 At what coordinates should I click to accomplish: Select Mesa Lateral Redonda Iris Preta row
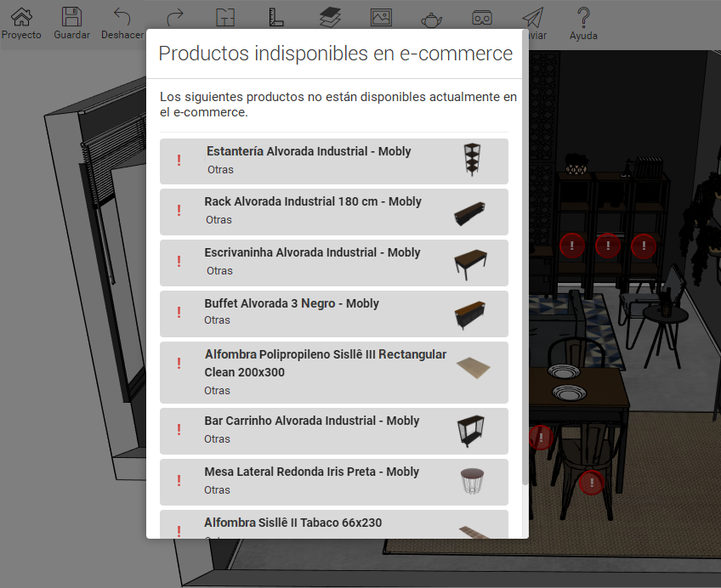pos(334,482)
